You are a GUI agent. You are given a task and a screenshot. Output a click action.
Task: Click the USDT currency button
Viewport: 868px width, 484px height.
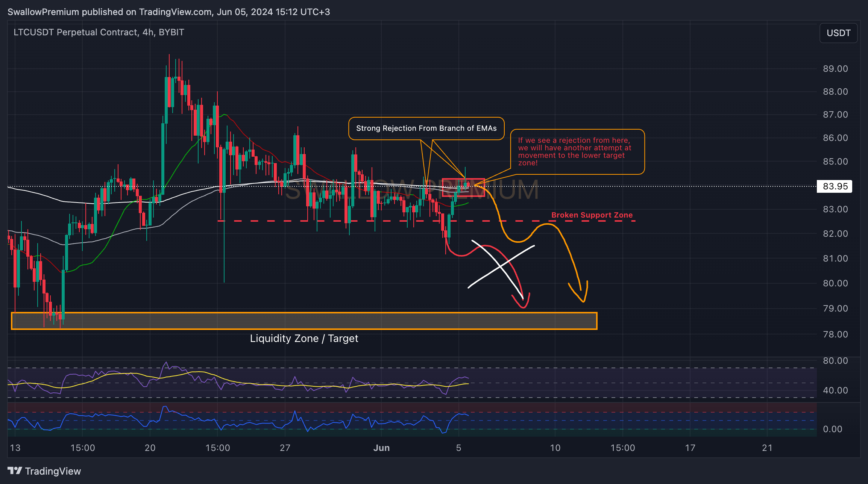click(x=838, y=33)
